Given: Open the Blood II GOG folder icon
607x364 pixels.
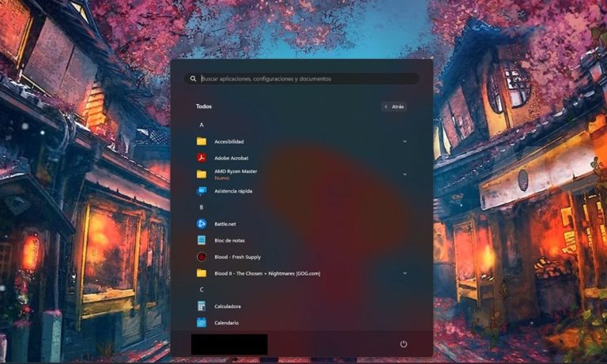Looking at the screenshot, I should tap(202, 273).
